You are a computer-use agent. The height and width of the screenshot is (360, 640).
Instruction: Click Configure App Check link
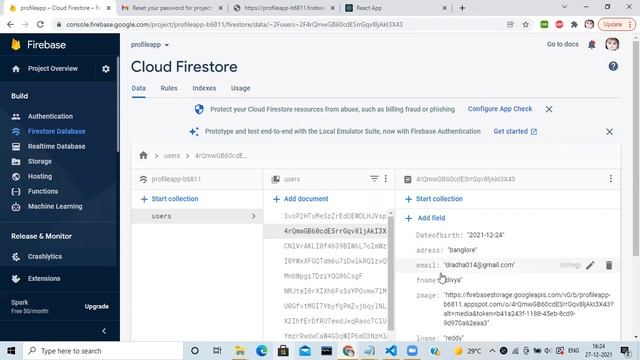[500, 109]
